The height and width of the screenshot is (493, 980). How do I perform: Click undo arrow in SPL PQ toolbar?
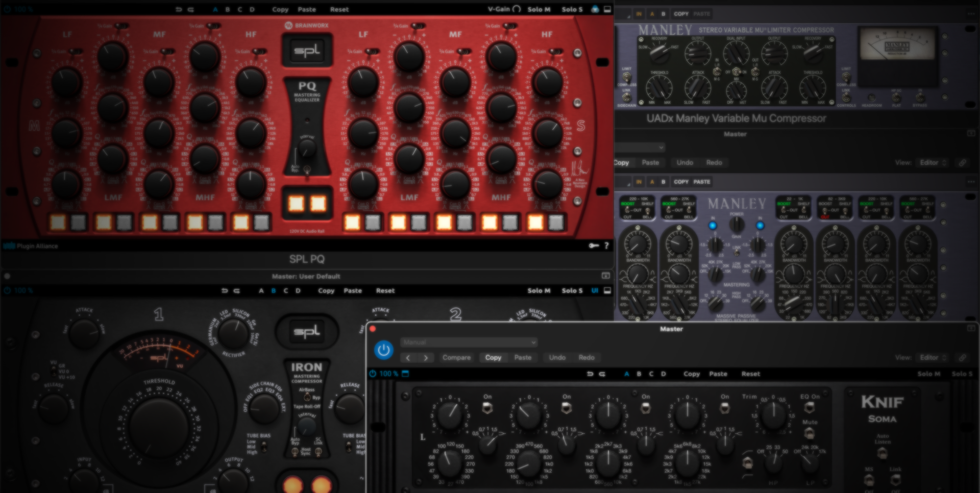point(179,9)
